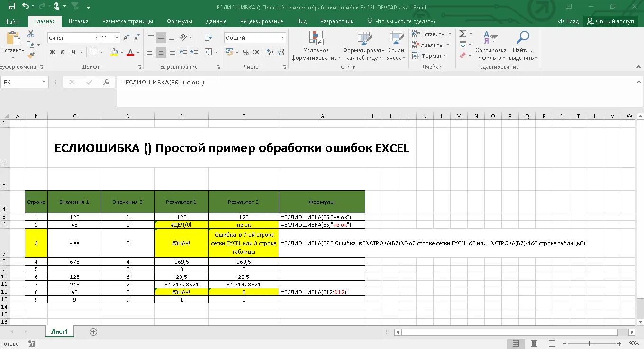The width and height of the screenshot is (644, 349).
Task: Switch to page layout view in status bar
Action: (534, 344)
